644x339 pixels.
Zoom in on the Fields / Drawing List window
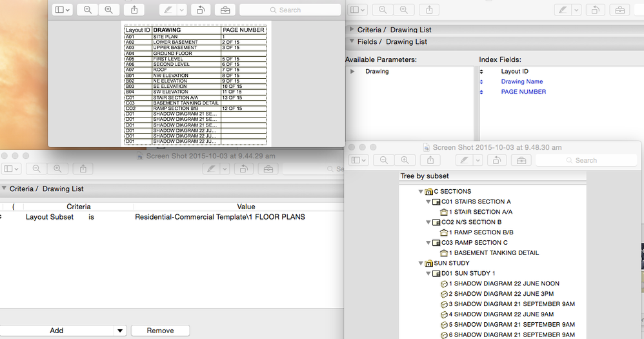[404, 10]
